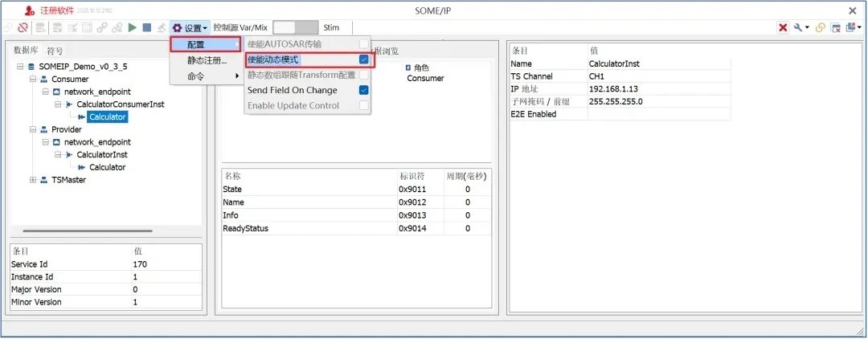The image size is (868, 339).
Task: Click the export layout icon at far right
Action: (x=851, y=27)
